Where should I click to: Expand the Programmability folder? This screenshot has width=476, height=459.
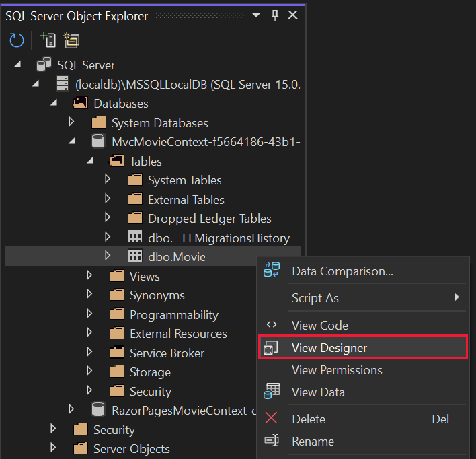pos(89,314)
